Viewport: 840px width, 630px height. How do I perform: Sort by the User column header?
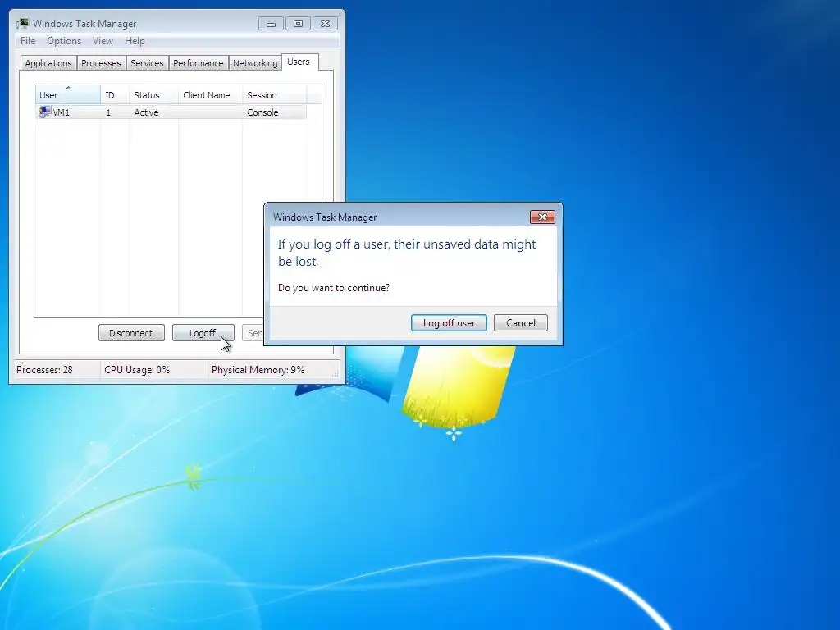tap(67, 95)
